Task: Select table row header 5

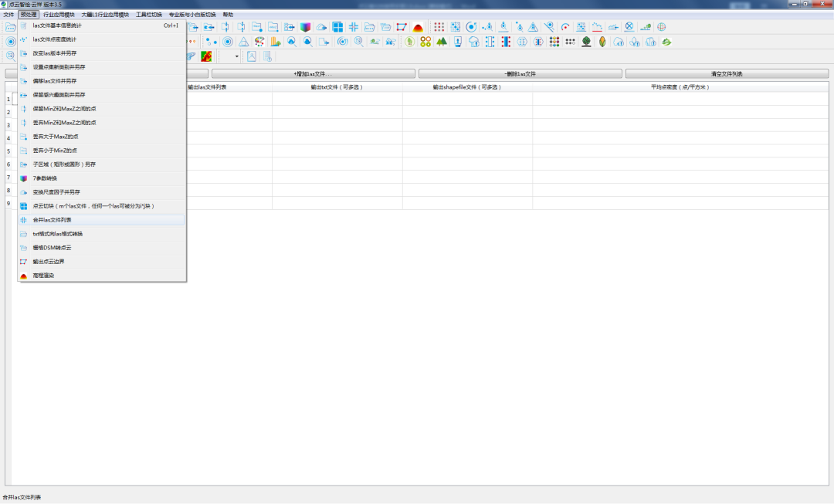Action: [8, 151]
